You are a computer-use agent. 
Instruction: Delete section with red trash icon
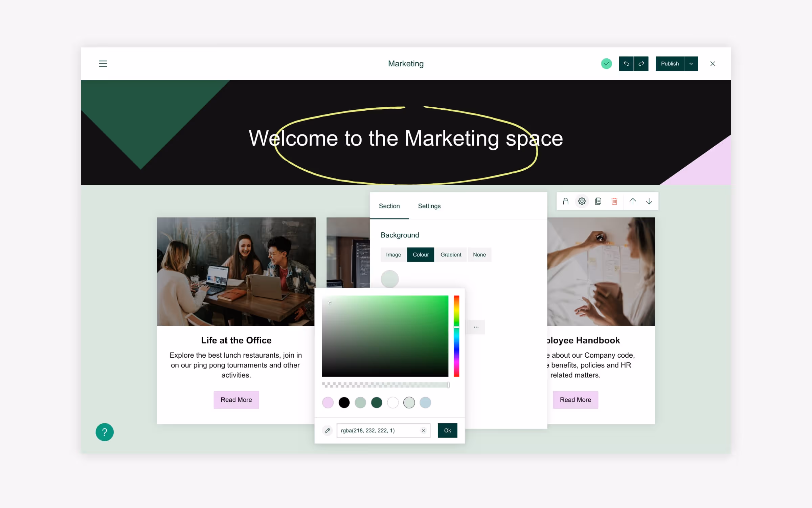click(x=614, y=202)
